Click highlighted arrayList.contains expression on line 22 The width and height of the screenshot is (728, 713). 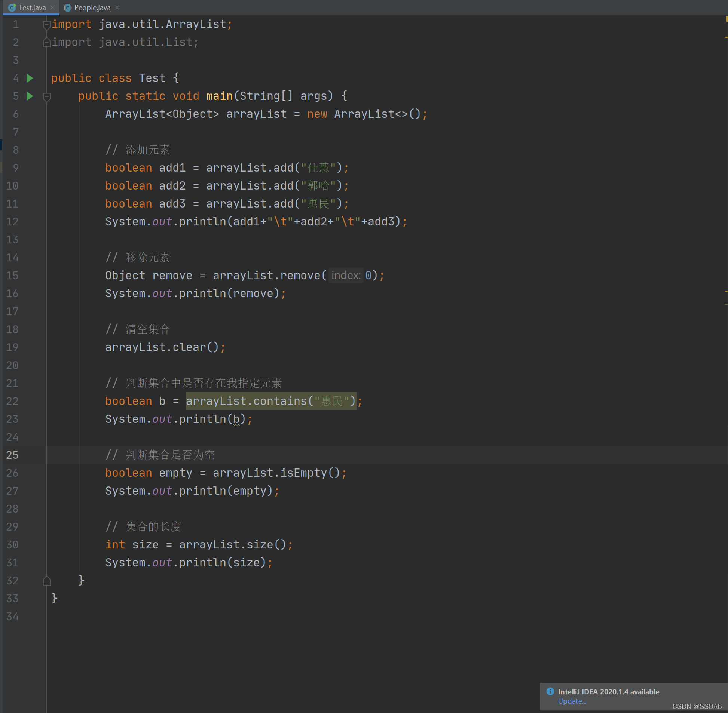(271, 401)
